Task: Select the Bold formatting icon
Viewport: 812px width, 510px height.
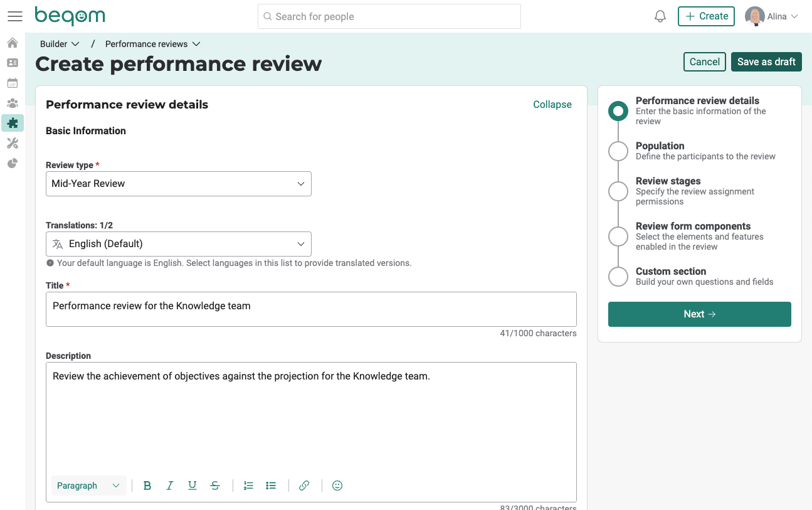Action: (x=147, y=485)
